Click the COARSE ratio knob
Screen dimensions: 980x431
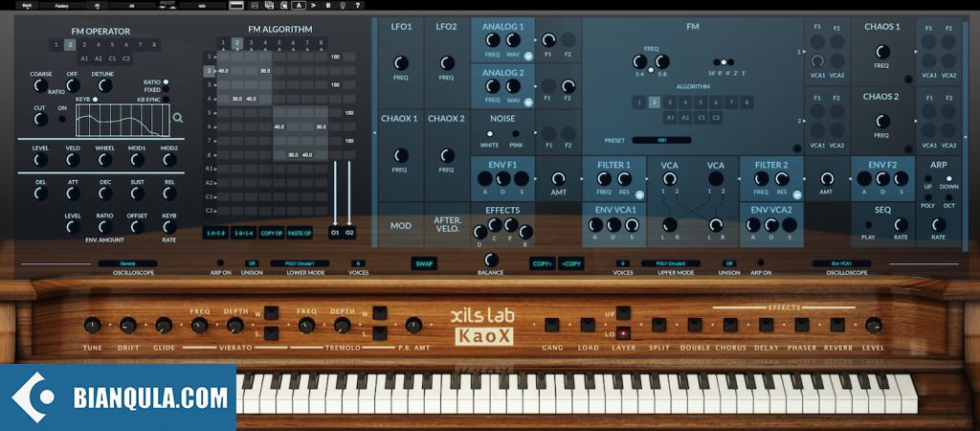tap(40, 85)
